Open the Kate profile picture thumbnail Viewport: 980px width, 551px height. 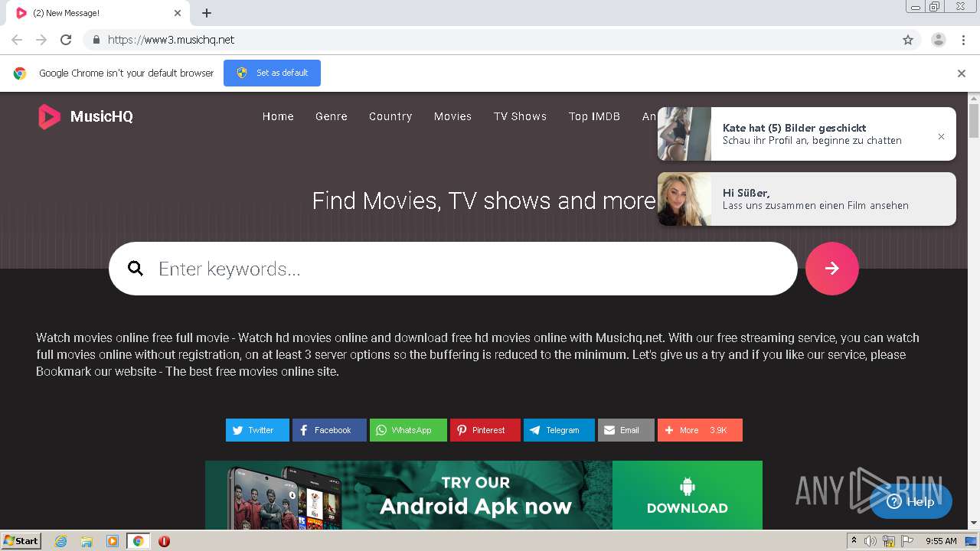[x=684, y=134]
